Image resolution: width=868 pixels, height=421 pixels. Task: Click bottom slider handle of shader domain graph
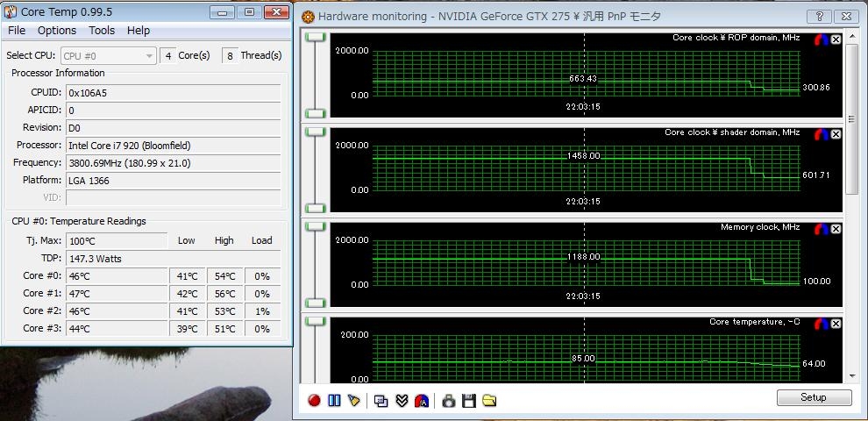click(316, 208)
